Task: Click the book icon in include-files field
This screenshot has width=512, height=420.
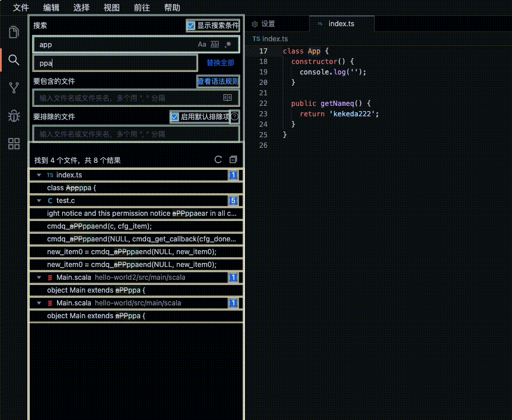Action: (x=227, y=98)
